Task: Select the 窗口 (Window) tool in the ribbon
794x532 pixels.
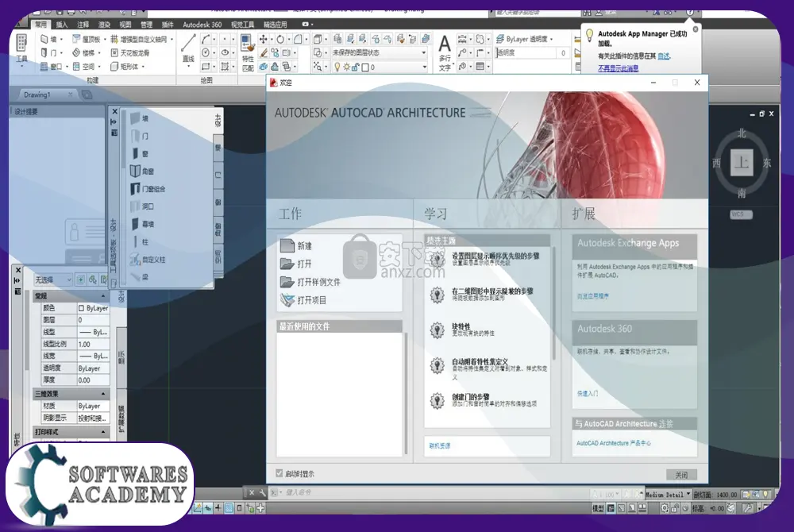Action: click(x=51, y=67)
